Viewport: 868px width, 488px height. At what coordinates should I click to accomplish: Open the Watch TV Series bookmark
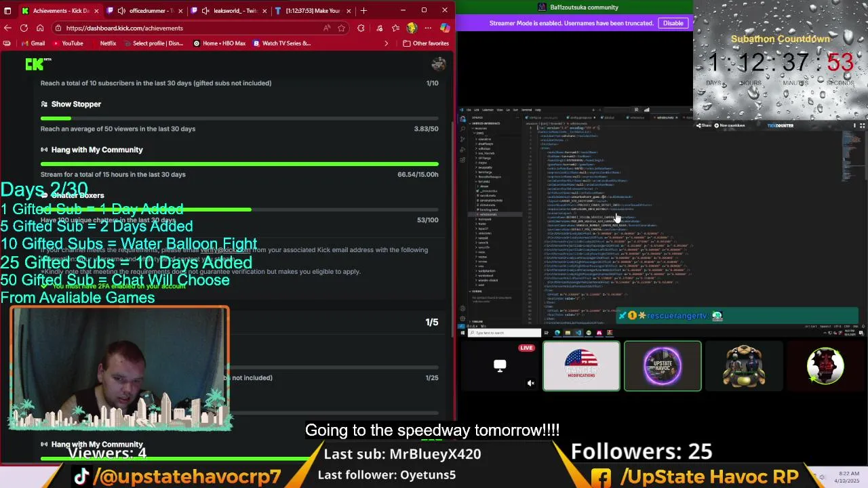tap(281, 43)
